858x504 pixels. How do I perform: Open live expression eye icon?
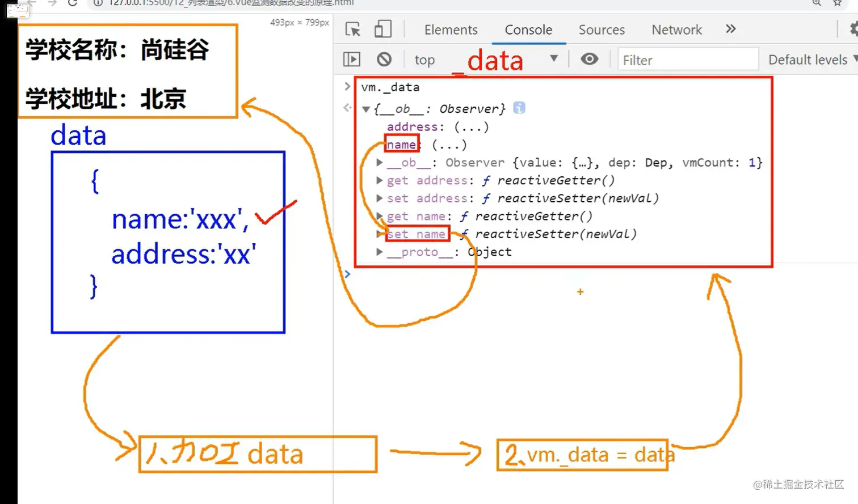click(x=590, y=59)
